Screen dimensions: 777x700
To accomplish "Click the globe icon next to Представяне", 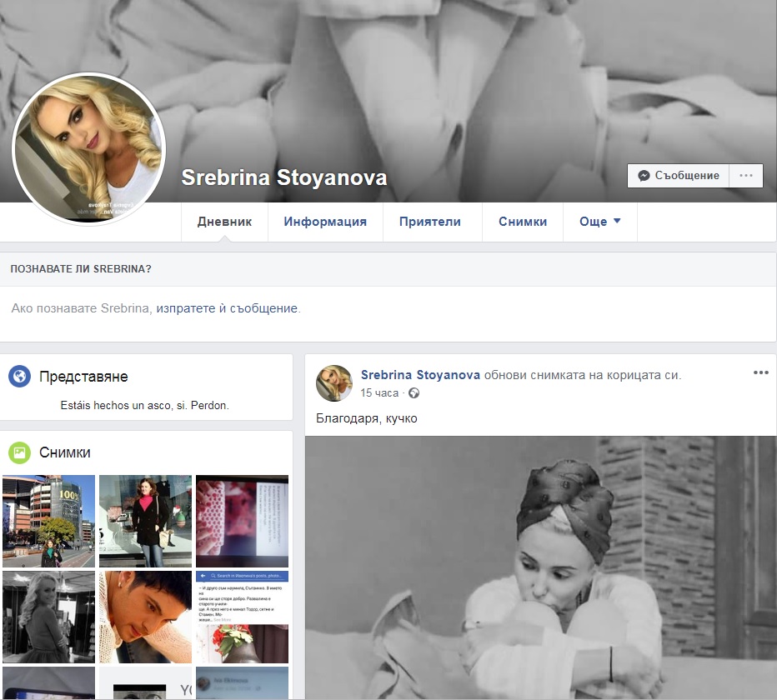I will pos(19,377).
